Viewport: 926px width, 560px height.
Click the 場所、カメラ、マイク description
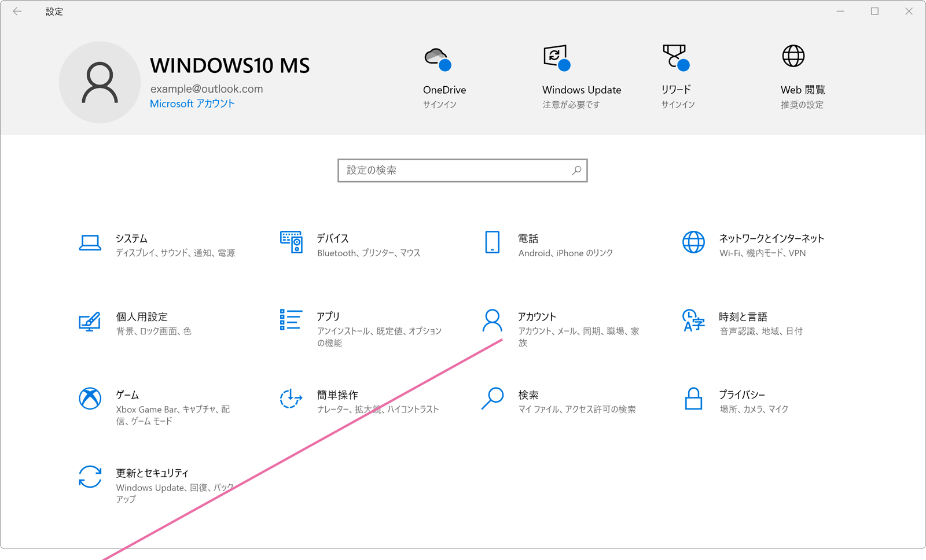click(754, 409)
